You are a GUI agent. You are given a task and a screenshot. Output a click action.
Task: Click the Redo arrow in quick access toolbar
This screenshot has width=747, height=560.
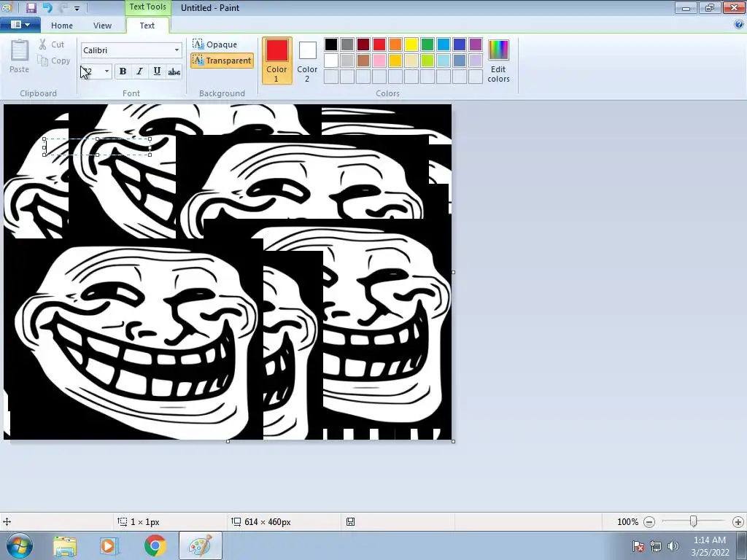pyautogui.click(x=63, y=7)
